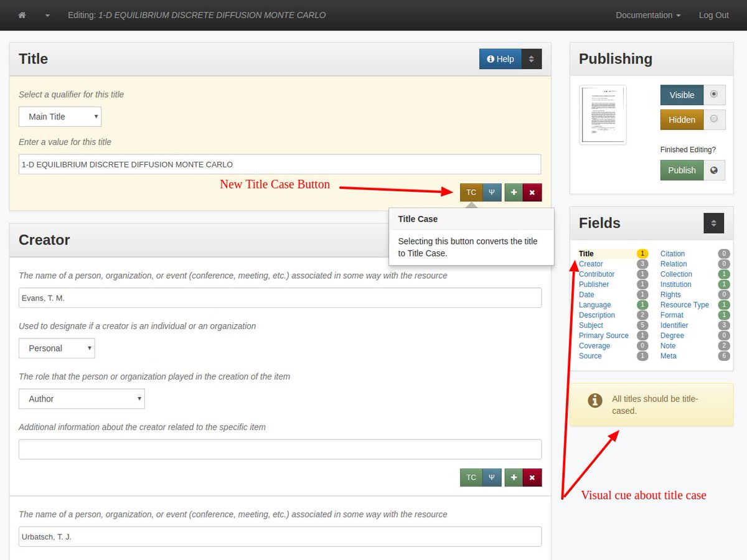Jump to Identifier field link

pos(674,325)
